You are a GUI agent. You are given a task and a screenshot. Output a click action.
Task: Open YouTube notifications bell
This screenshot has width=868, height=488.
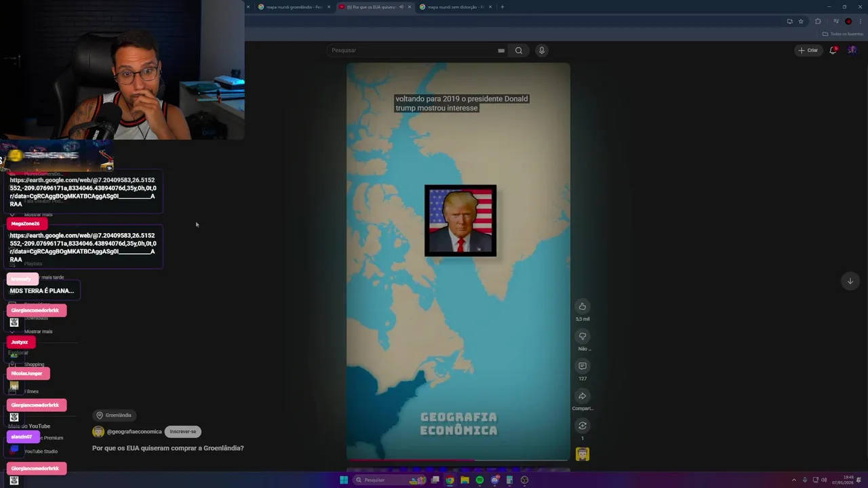833,50
